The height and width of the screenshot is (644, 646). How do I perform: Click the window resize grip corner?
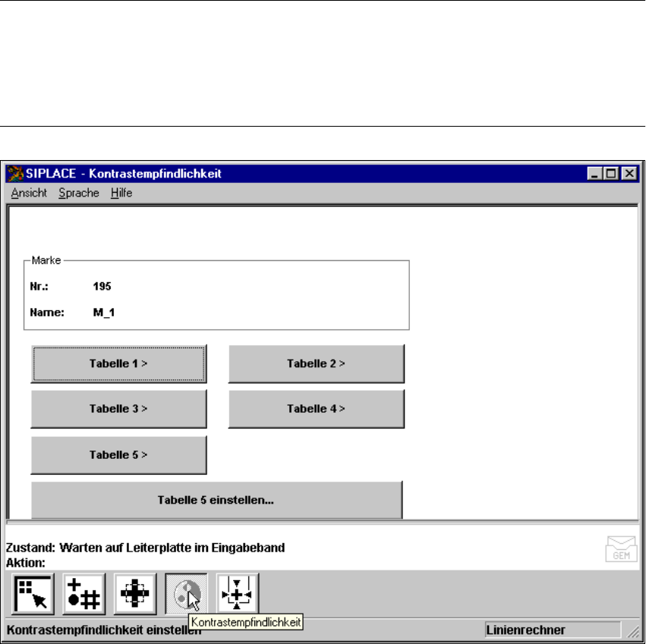point(632,632)
